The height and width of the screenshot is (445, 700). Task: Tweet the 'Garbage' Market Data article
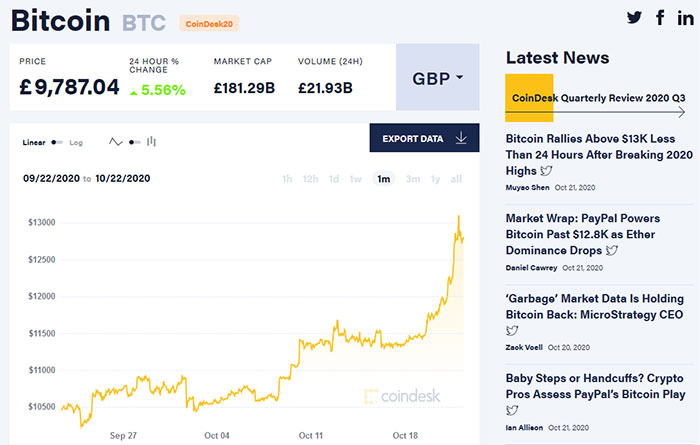512,330
